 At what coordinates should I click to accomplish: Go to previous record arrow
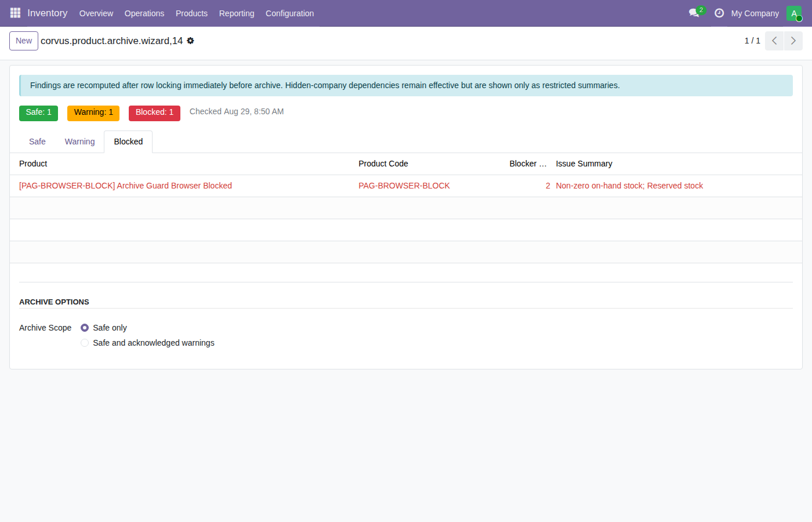coord(774,41)
